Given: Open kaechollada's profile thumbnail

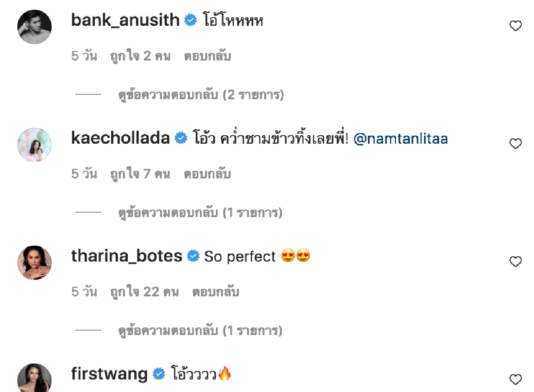Looking at the screenshot, I should (x=34, y=145).
